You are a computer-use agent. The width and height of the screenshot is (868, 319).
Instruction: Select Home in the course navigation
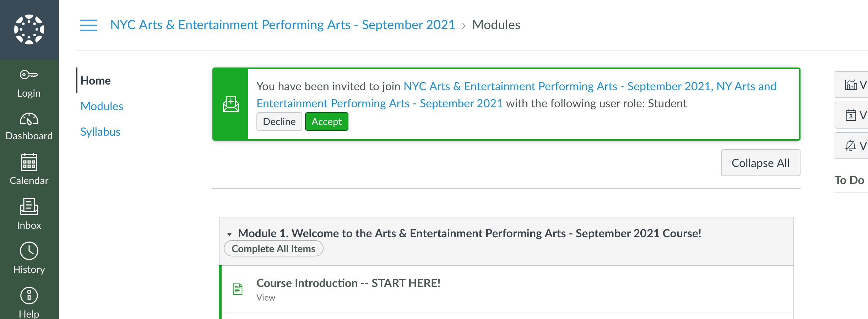(x=96, y=81)
